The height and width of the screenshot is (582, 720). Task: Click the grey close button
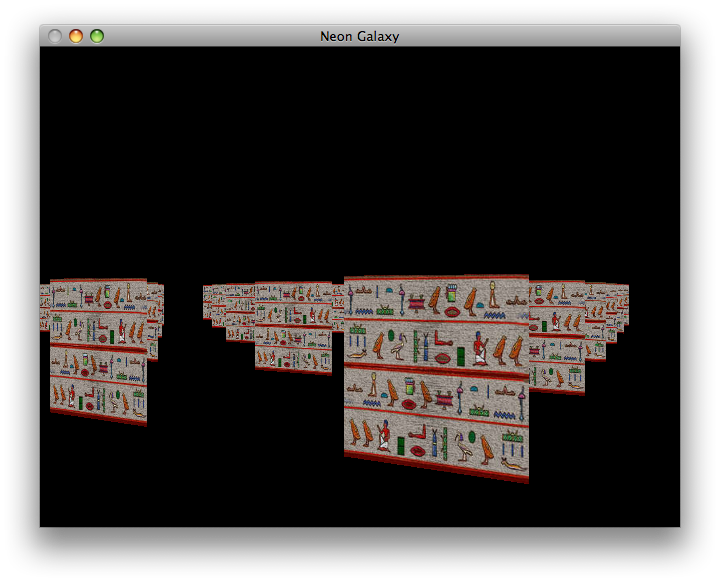pyautogui.click(x=55, y=36)
